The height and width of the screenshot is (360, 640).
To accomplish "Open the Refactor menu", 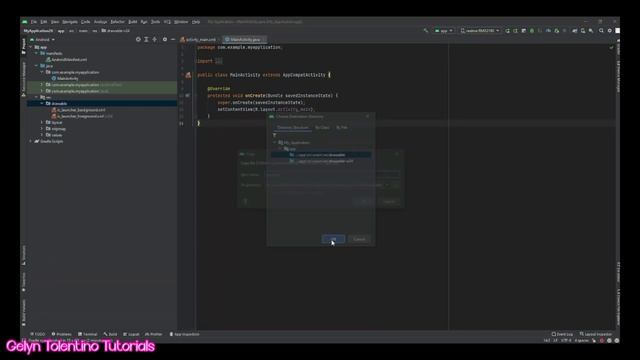I will (x=118, y=22).
